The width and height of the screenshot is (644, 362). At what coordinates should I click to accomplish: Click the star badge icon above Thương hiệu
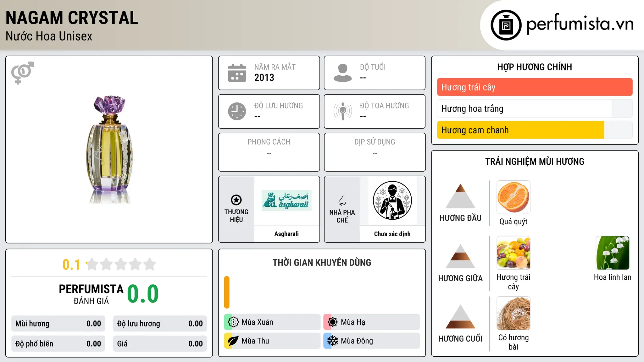(x=236, y=200)
